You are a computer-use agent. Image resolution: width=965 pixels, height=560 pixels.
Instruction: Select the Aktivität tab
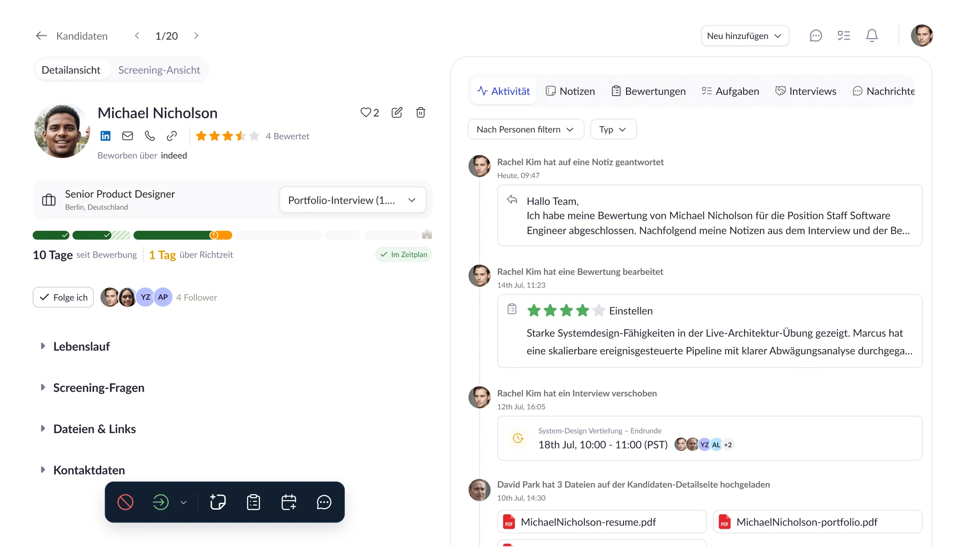[x=503, y=91]
